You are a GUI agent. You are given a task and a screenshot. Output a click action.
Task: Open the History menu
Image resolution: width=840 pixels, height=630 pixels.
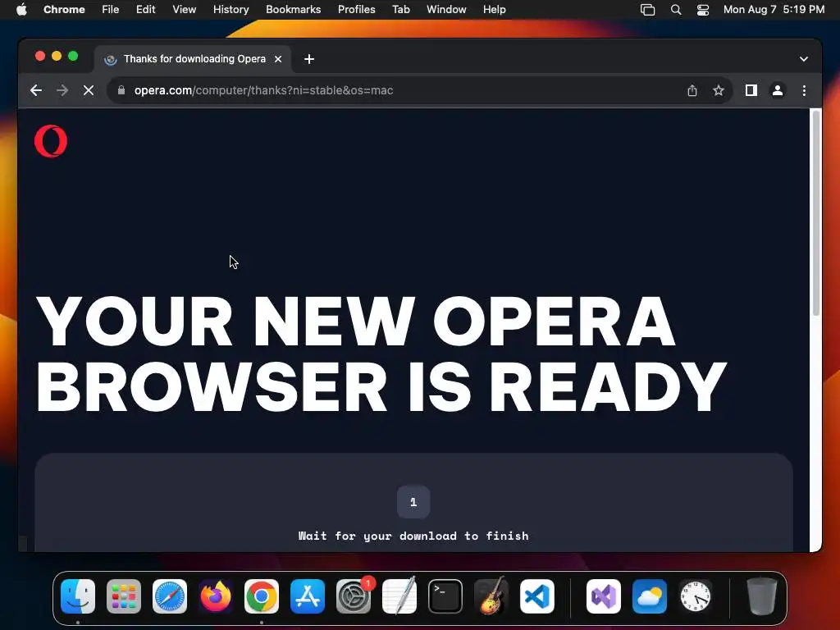click(x=231, y=10)
